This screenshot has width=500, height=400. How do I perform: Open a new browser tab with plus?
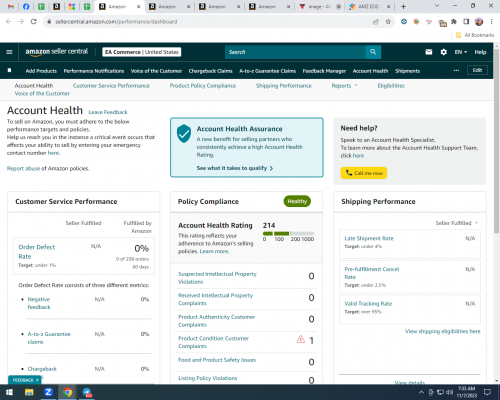(403, 6)
